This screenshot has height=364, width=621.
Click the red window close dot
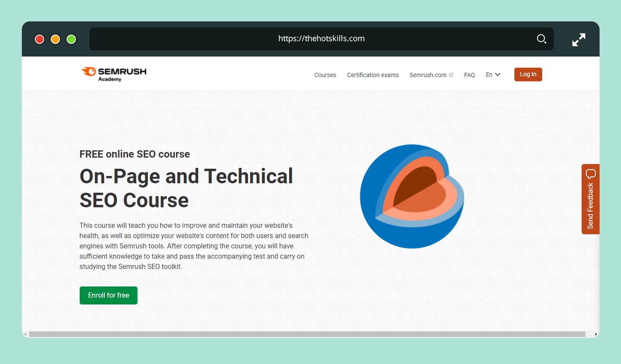(x=39, y=39)
